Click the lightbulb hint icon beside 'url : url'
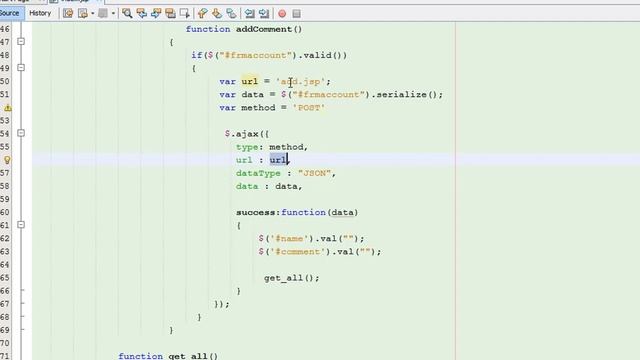This screenshot has width=640, height=360. (x=7, y=160)
